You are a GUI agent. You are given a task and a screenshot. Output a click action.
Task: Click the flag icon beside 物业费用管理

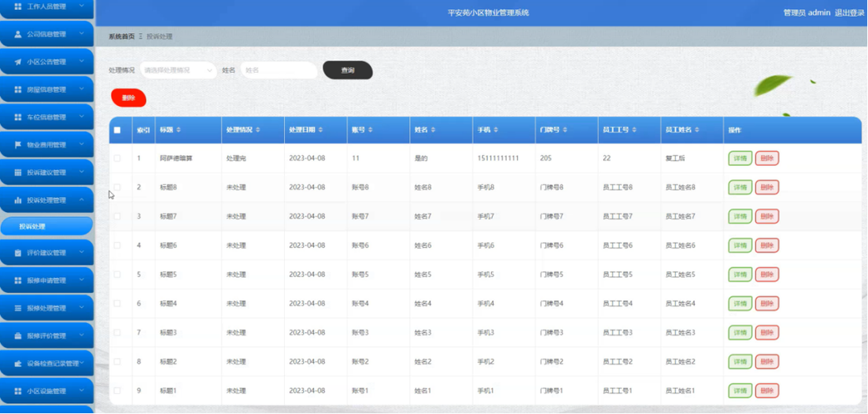(17, 145)
